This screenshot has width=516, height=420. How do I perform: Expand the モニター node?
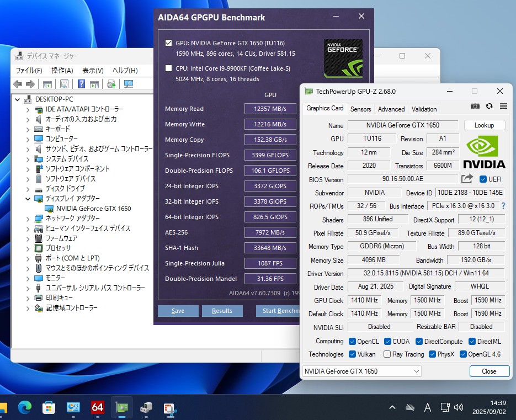[28, 279]
